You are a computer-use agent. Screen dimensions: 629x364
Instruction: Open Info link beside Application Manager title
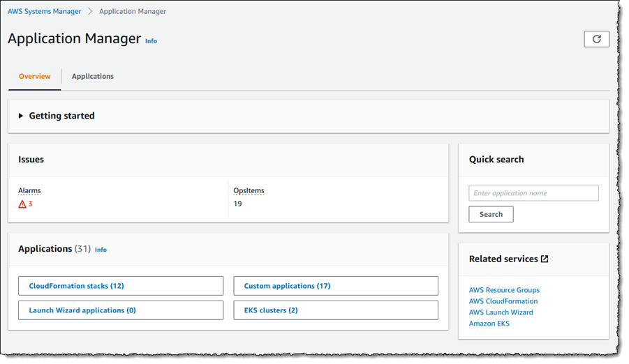151,41
